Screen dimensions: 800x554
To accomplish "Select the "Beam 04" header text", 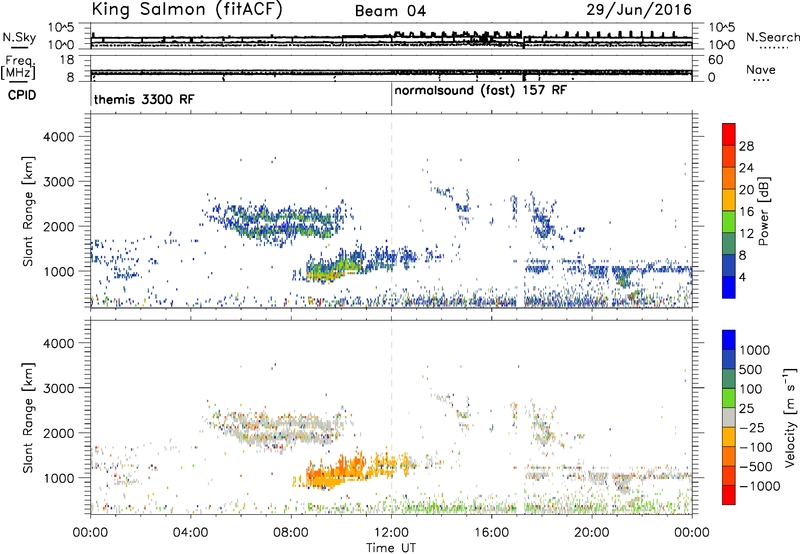I will point(390,11).
